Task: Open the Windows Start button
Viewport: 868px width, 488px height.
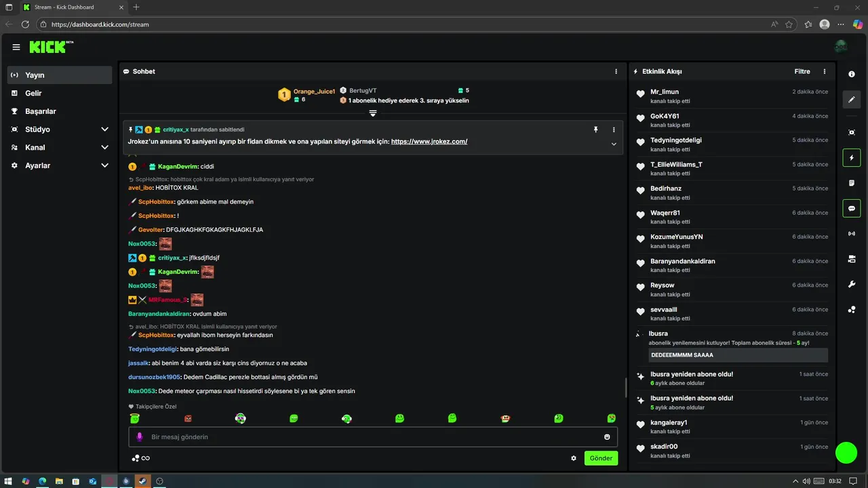Action: click(x=9, y=481)
